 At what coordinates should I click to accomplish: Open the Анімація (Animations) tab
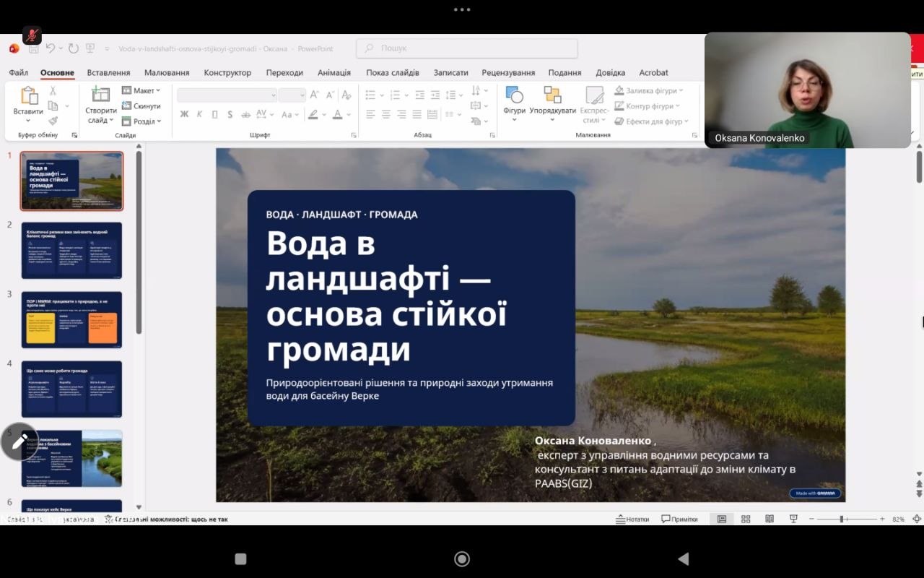(x=334, y=72)
